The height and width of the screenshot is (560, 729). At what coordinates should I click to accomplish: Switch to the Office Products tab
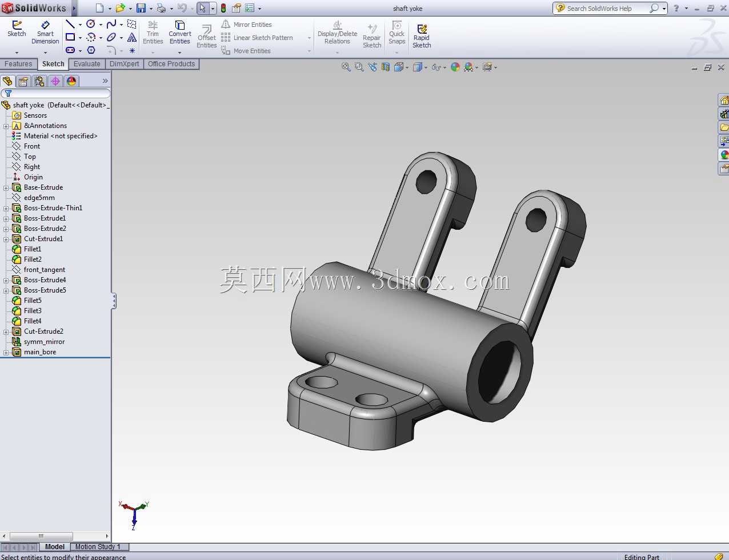(171, 64)
